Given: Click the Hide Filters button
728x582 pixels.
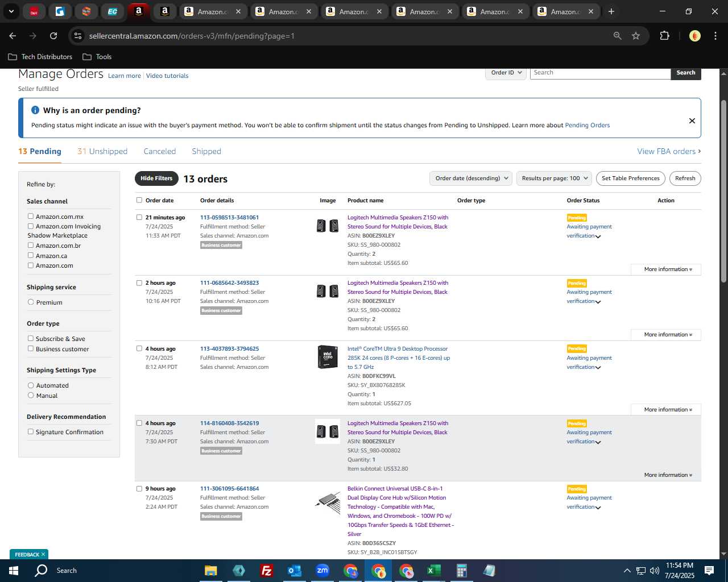Looking at the screenshot, I should tap(156, 178).
